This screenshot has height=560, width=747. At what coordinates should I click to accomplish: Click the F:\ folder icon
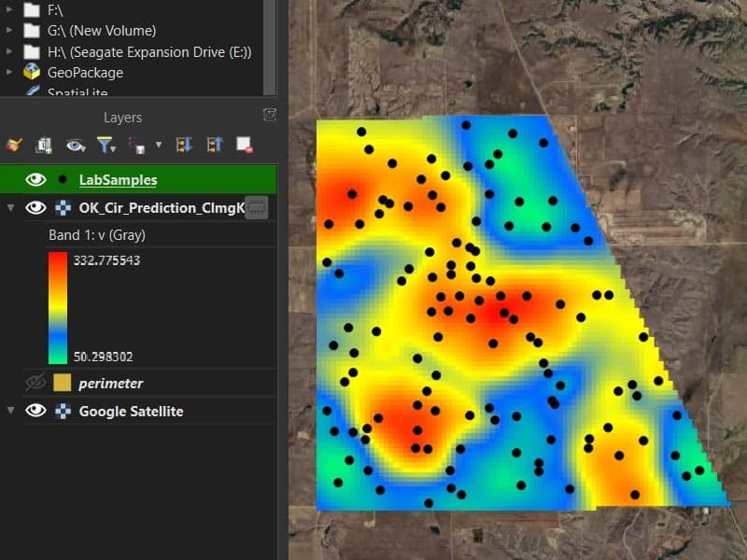tap(32, 9)
